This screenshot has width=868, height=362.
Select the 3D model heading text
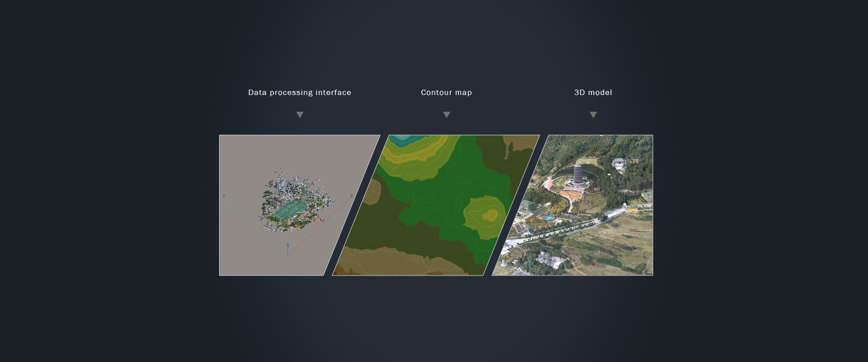coord(593,92)
